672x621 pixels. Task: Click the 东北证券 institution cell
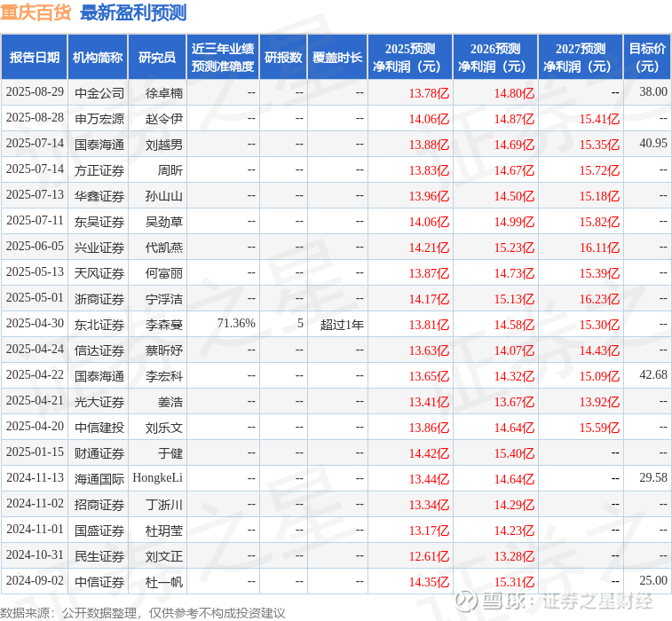pyautogui.click(x=99, y=325)
